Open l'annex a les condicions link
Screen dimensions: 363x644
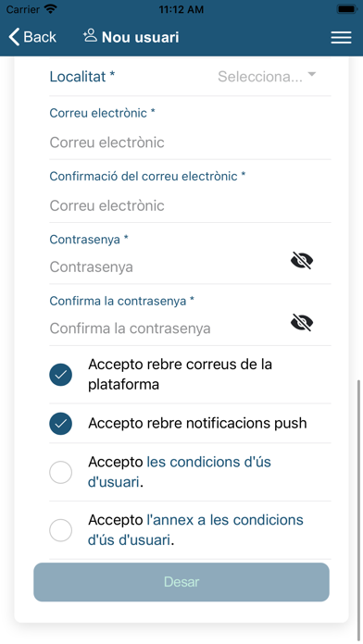tap(195, 530)
